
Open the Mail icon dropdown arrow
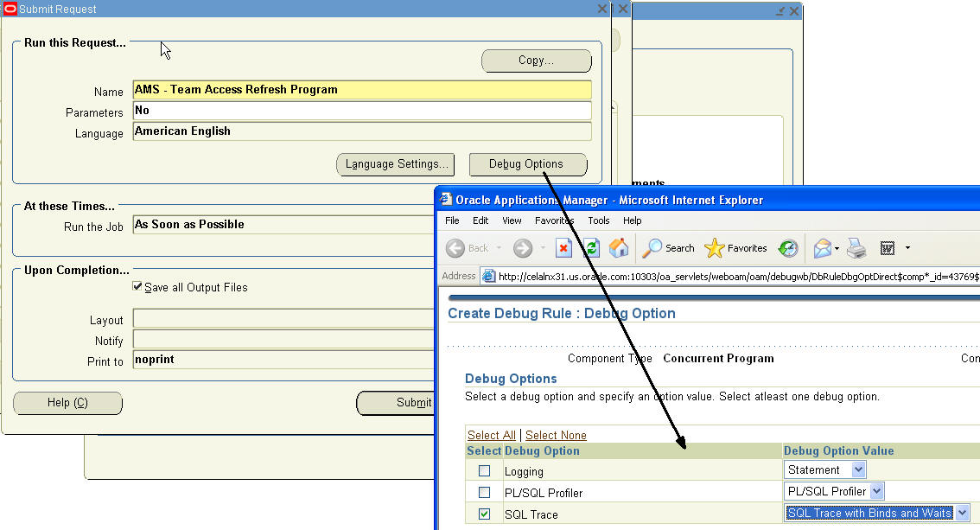click(837, 248)
